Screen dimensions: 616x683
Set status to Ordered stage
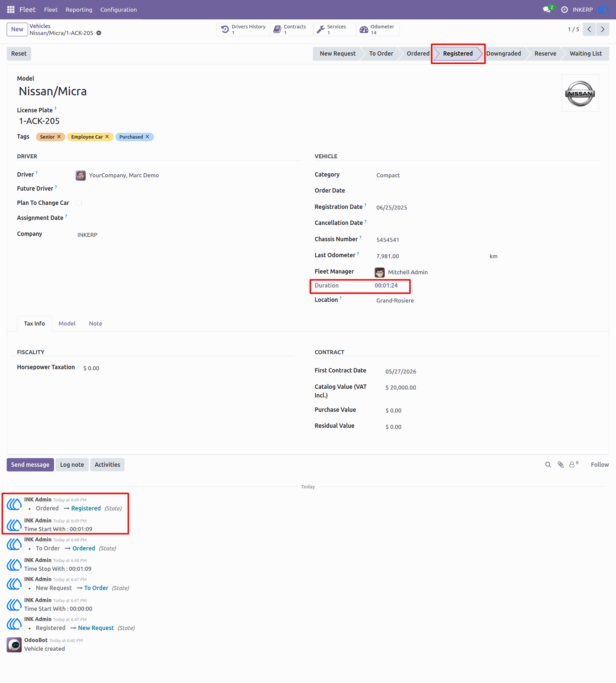418,54
